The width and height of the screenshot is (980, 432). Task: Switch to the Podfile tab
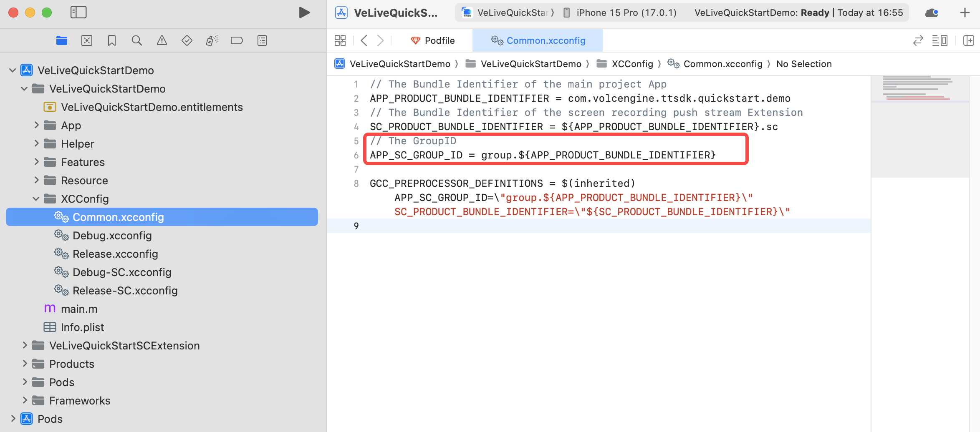(433, 40)
